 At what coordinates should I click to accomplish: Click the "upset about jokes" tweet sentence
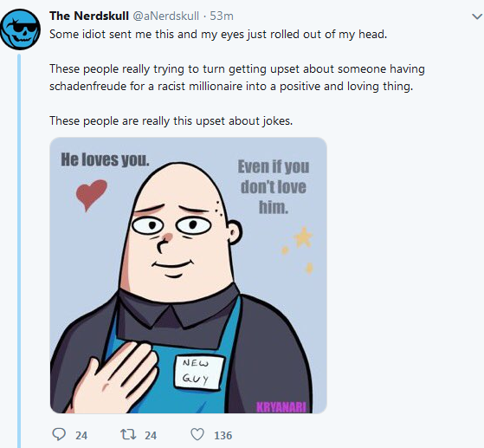click(171, 120)
